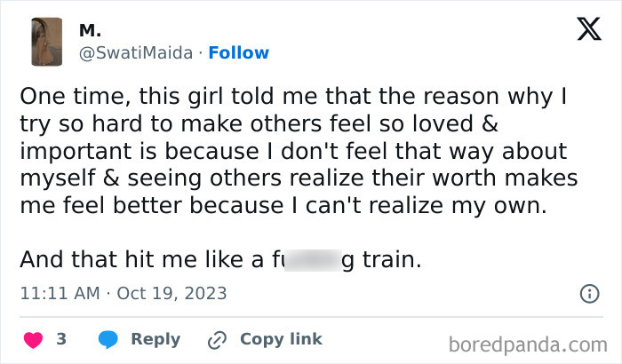Screen dimensions: 622x364
Task: Open the tweet info circle icon
Action: (x=588, y=293)
